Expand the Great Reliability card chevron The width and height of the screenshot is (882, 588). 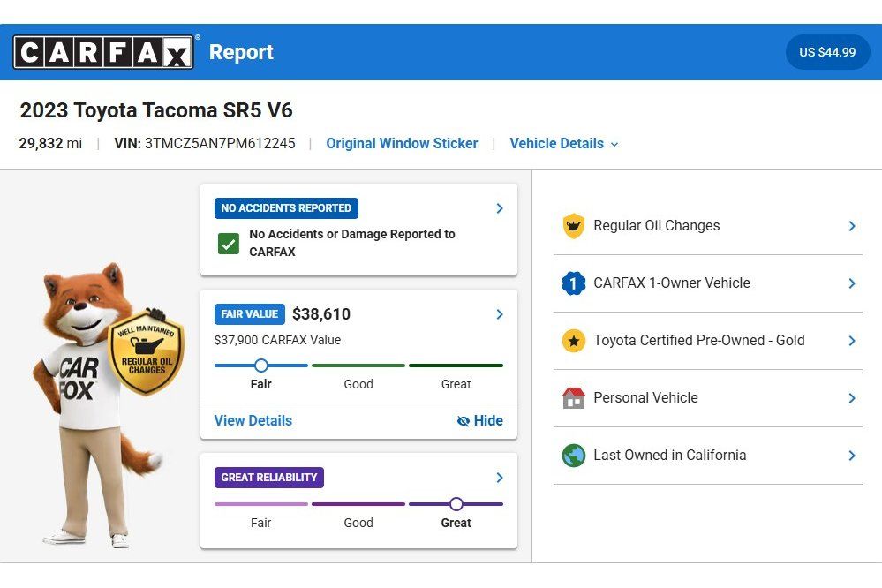[500, 477]
